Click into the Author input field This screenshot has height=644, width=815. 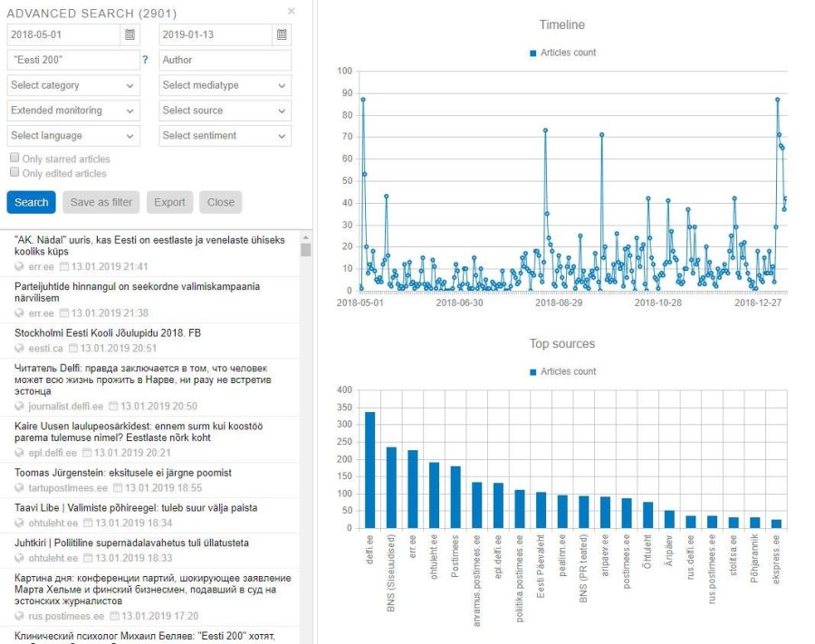(x=225, y=61)
